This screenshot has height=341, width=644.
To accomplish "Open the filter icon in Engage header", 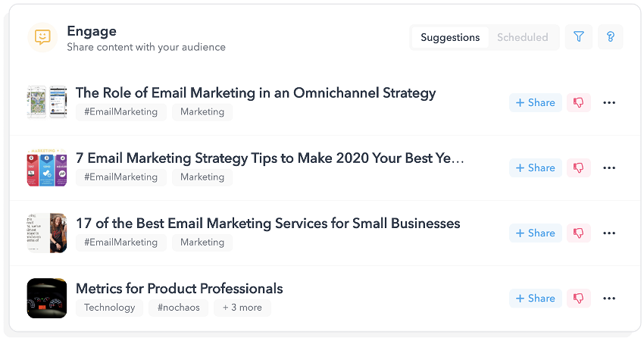I will [579, 37].
